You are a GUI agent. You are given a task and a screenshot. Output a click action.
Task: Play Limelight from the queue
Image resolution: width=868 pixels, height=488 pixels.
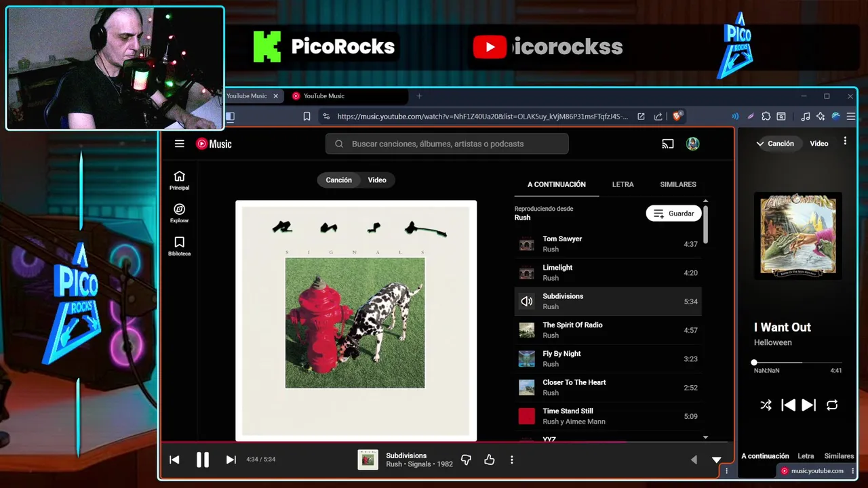point(608,272)
